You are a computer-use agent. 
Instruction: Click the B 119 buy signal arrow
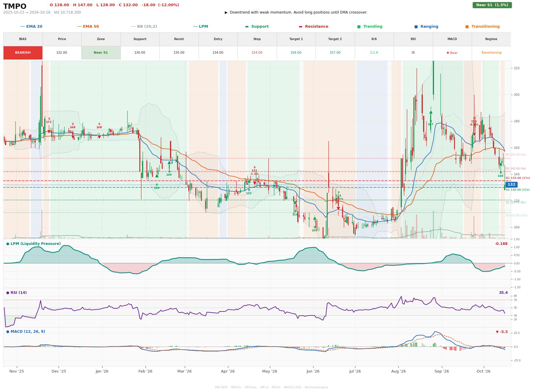point(295,202)
